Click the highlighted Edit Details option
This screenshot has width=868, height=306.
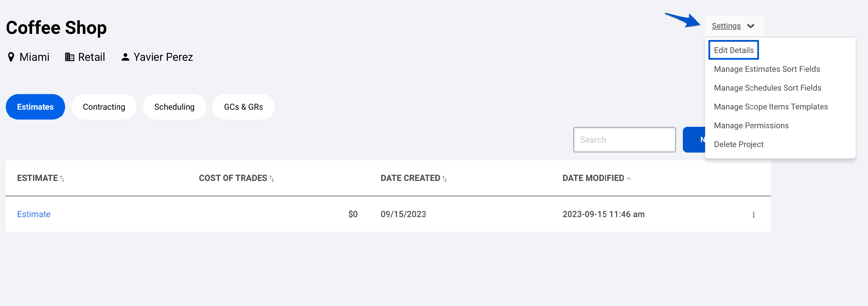click(733, 50)
